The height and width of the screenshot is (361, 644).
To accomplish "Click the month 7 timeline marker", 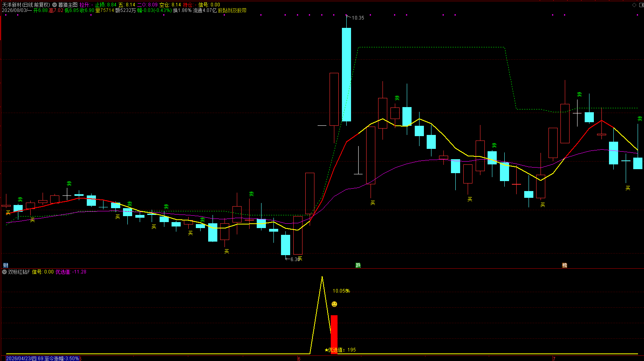I will (554, 359).
